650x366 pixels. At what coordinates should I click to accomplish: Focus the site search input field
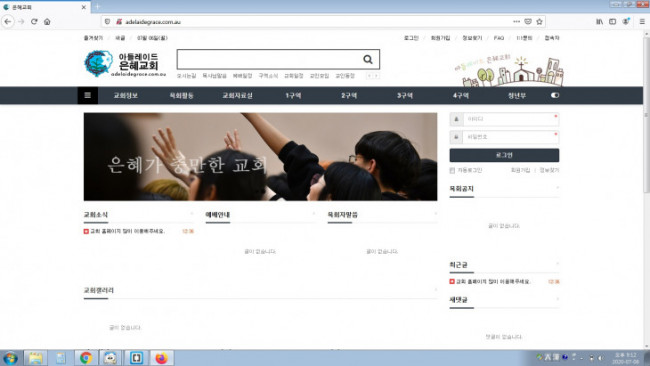click(x=269, y=59)
